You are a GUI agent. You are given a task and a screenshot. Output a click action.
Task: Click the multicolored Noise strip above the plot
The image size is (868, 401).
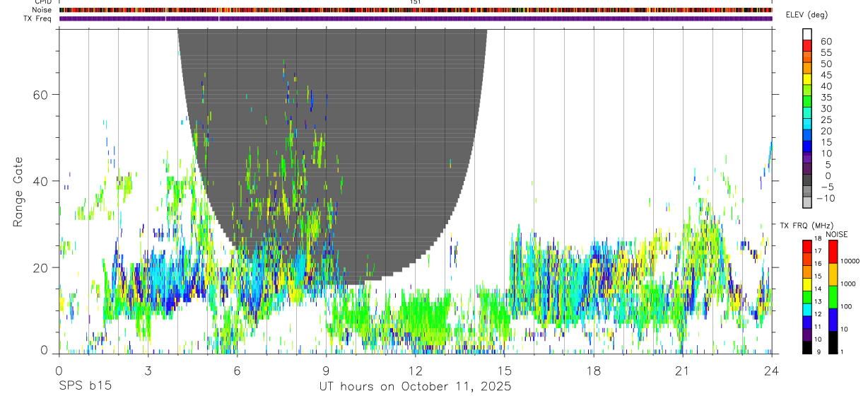point(416,10)
